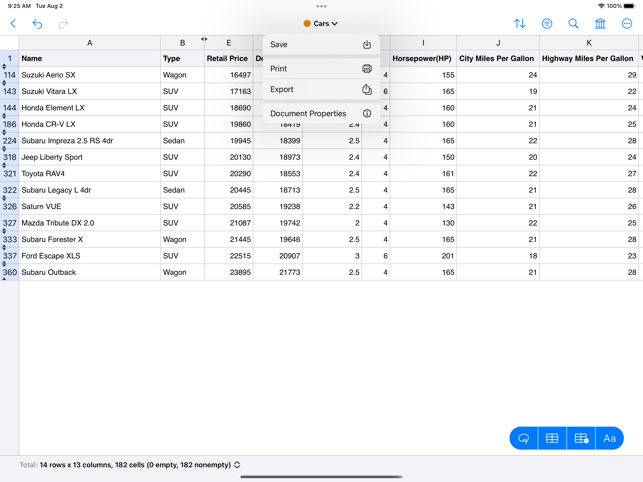Viewport: 643px width, 482px height.
Task: Select column E header
Action: [x=228, y=43]
